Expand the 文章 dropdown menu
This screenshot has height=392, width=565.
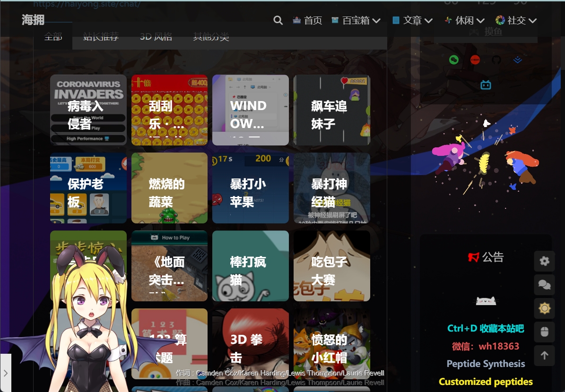click(x=412, y=20)
